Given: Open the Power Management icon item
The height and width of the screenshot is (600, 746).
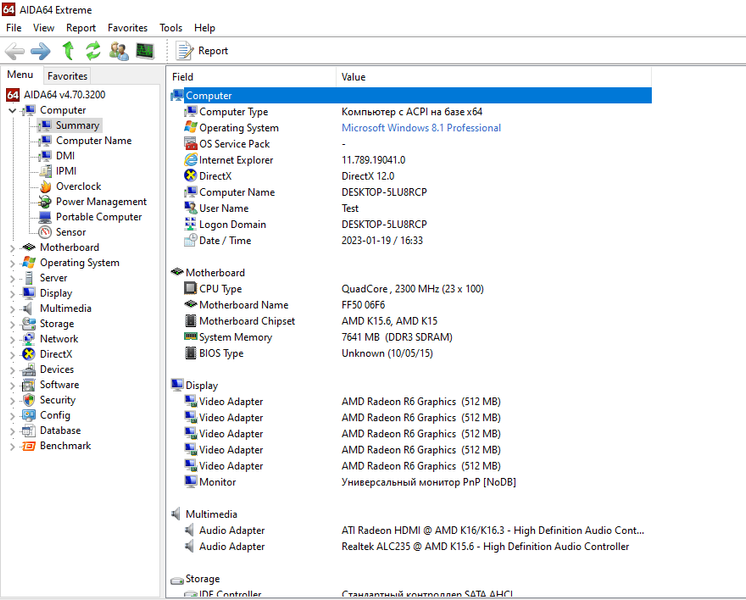Looking at the screenshot, I should click(45, 202).
